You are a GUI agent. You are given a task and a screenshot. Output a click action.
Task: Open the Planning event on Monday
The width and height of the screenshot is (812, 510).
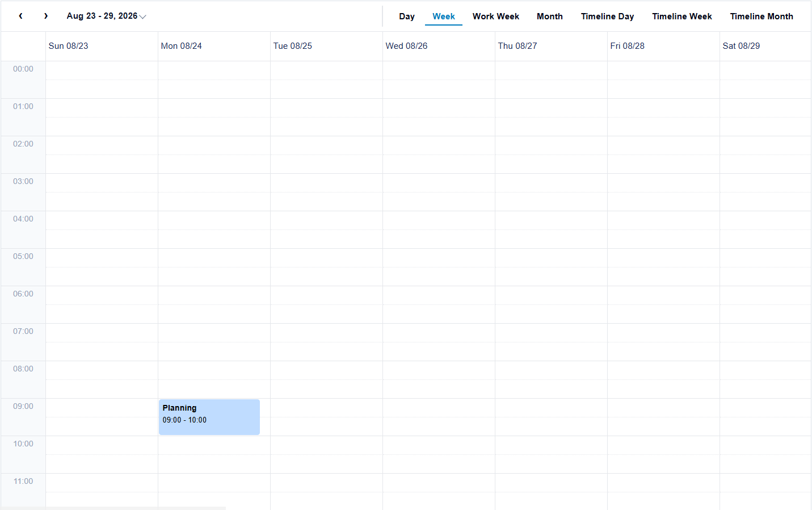(x=209, y=417)
